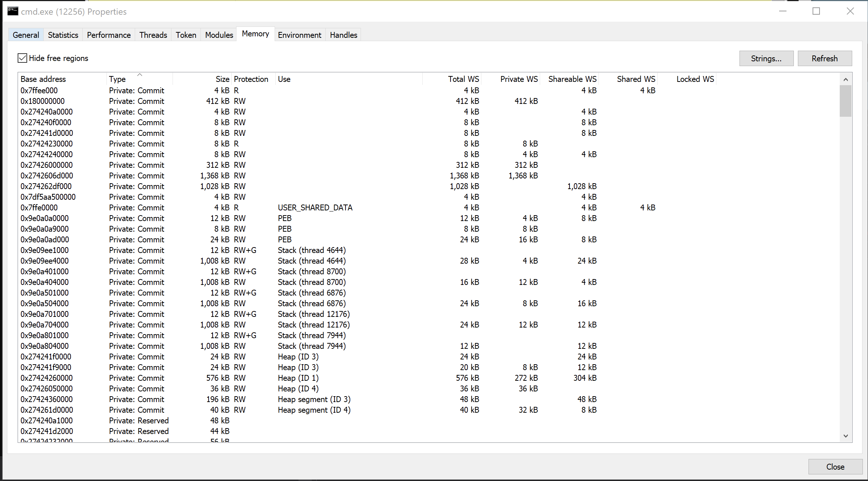
Task: Uncheck Hide free regions checkbox
Action: [x=22, y=58]
